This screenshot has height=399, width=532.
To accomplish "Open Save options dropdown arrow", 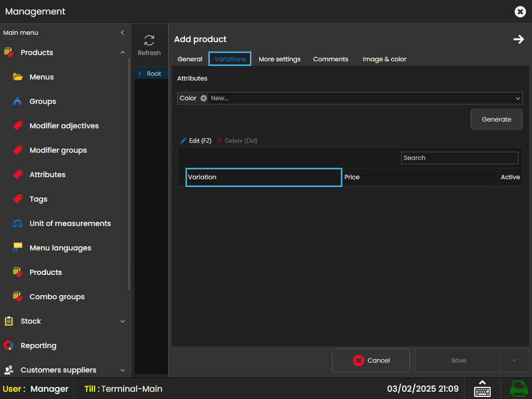I will coord(514,360).
